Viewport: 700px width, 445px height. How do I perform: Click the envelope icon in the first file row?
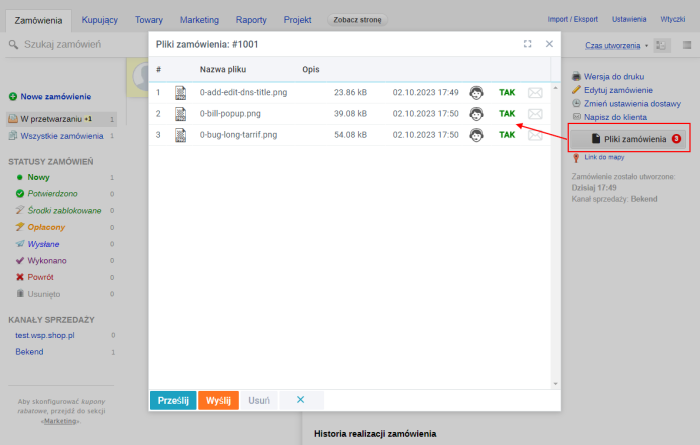point(535,93)
